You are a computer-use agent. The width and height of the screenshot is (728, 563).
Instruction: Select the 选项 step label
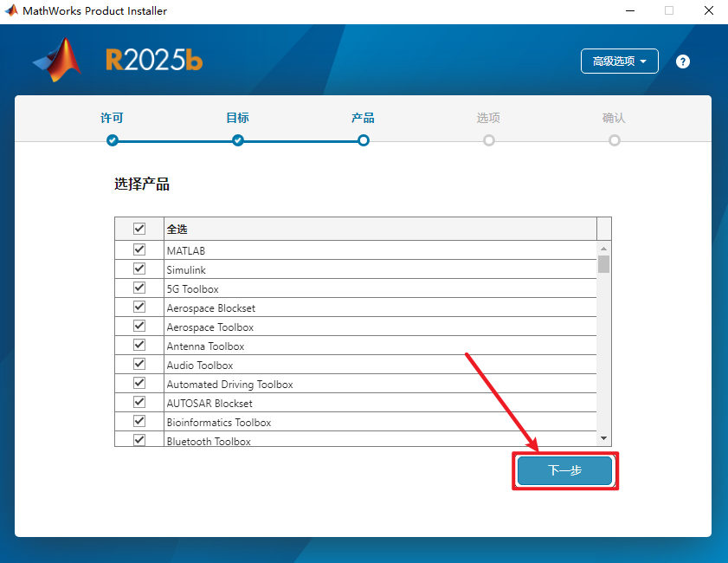tap(488, 118)
